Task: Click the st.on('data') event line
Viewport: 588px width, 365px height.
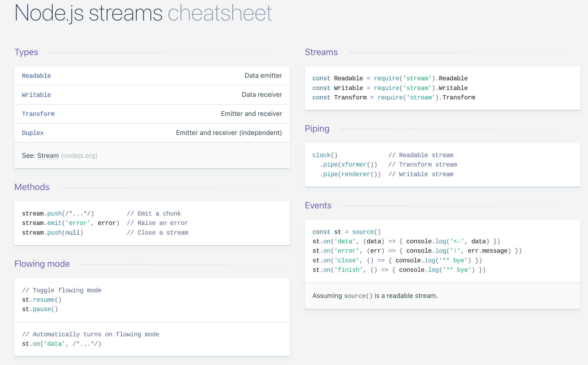Action: pos(406,241)
